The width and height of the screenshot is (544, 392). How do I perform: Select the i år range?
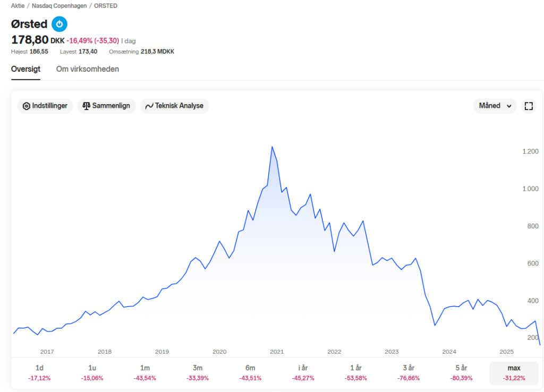pos(303,372)
